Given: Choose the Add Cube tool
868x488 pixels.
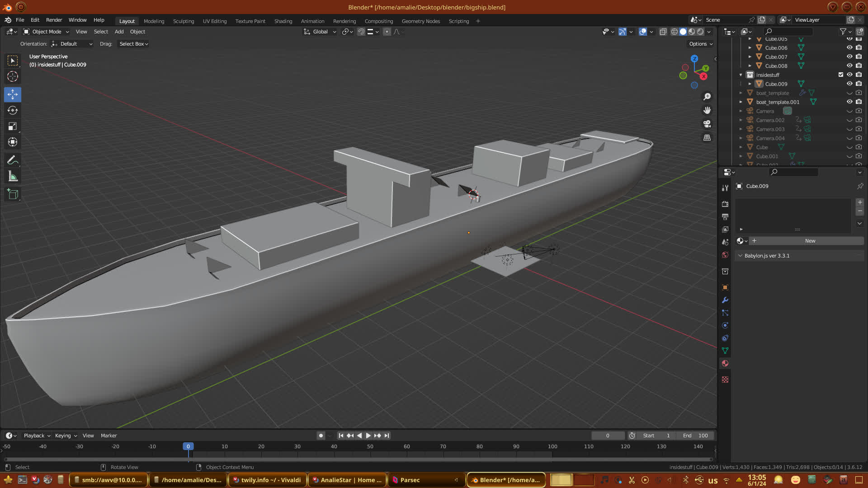Looking at the screenshot, I should [13, 194].
